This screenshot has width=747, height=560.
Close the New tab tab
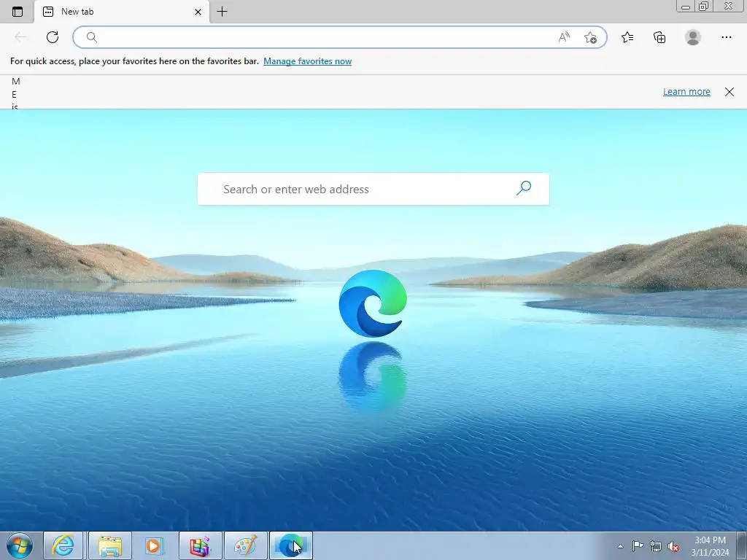point(198,12)
